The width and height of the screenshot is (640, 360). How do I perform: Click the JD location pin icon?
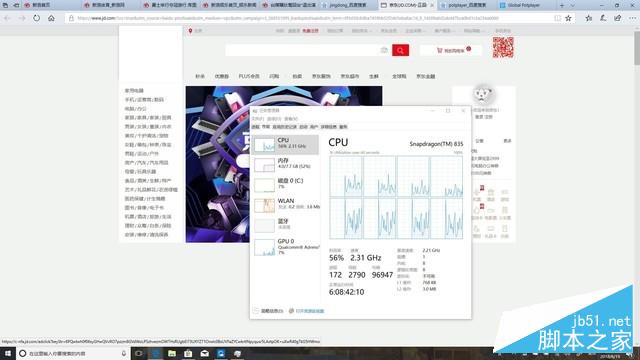[x=190, y=31]
